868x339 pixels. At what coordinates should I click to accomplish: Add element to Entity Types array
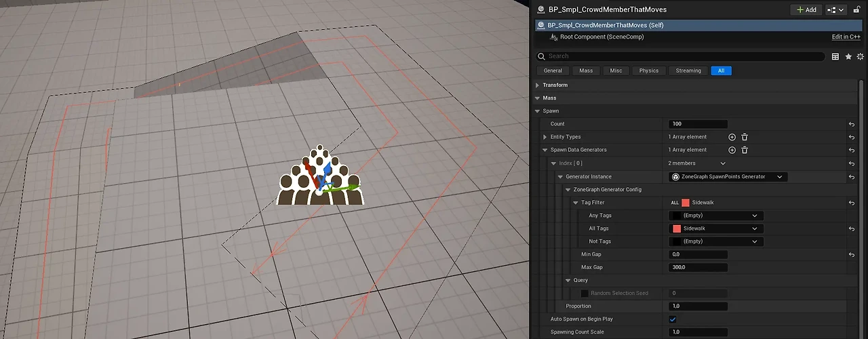tap(732, 137)
